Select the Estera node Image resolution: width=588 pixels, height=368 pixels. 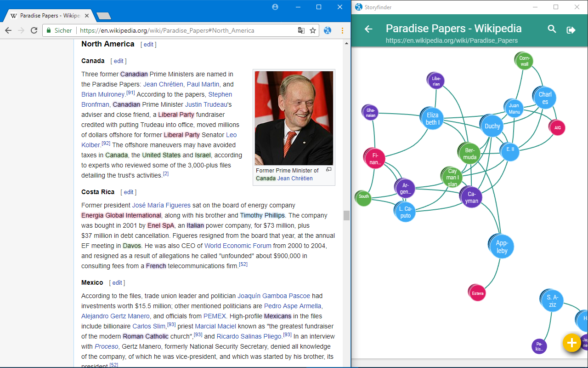pyautogui.click(x=477, y=293)
